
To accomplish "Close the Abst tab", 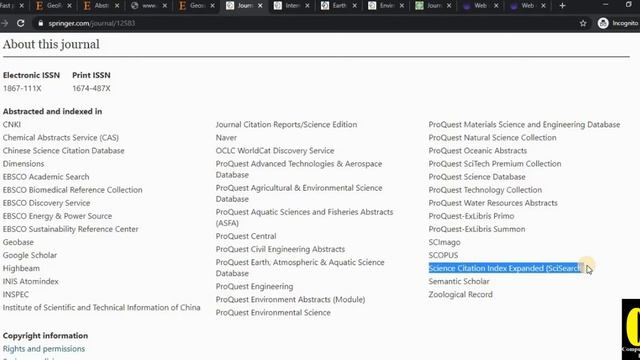I will coord(117,6).
